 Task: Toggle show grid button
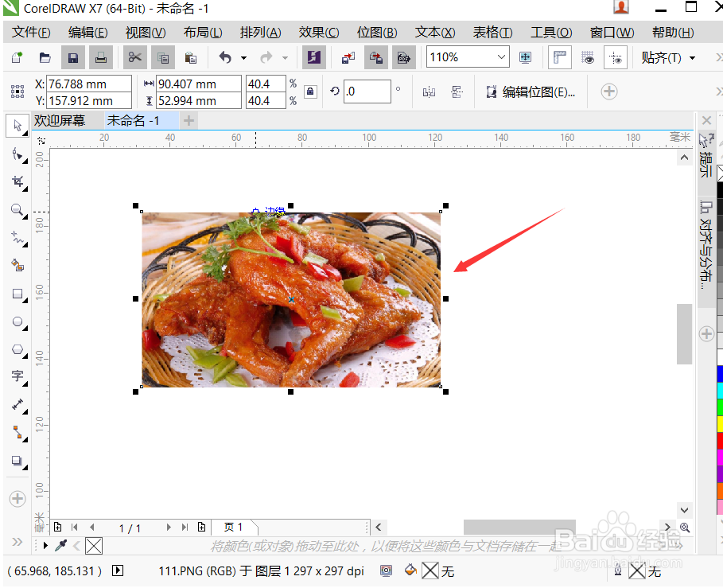pos(588,57)
